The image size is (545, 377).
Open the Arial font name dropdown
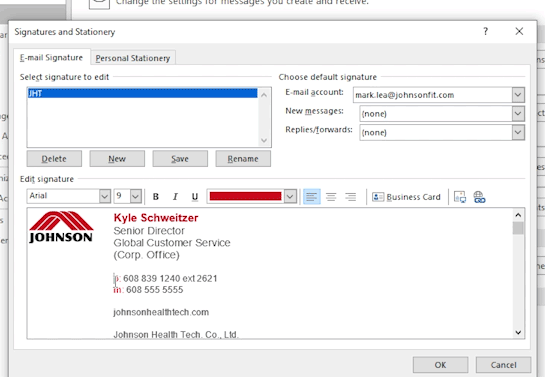105,196
